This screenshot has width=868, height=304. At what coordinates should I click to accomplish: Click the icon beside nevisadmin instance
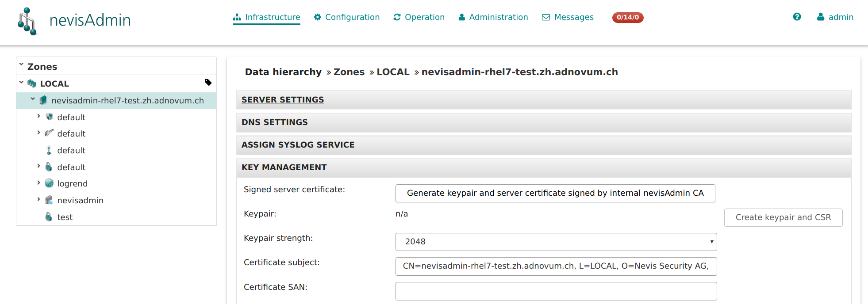click(49, 200)
